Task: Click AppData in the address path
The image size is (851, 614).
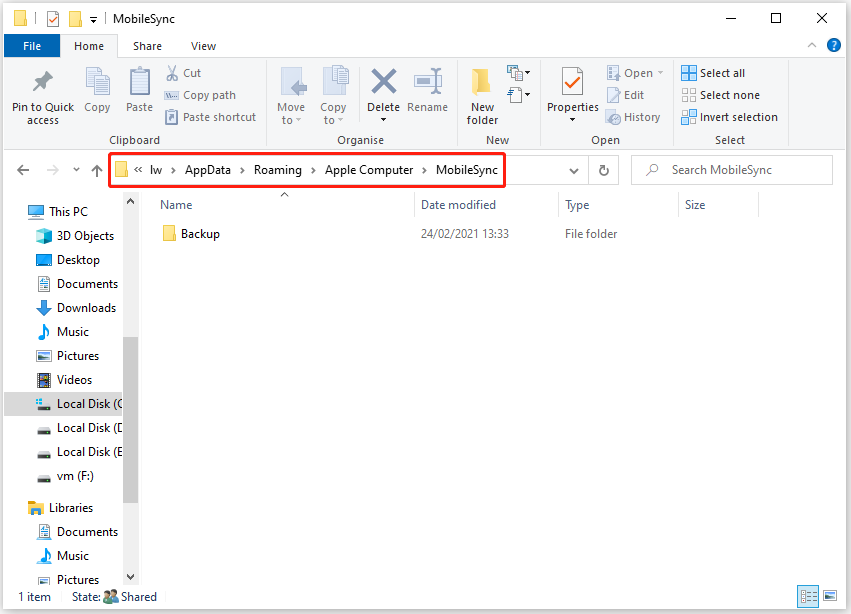Action: [208, 170]
